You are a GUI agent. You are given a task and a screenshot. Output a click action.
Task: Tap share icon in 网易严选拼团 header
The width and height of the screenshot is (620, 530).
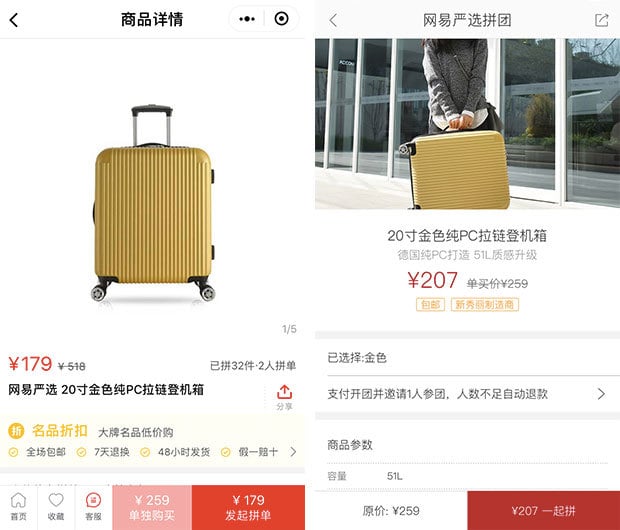(601, 20)
